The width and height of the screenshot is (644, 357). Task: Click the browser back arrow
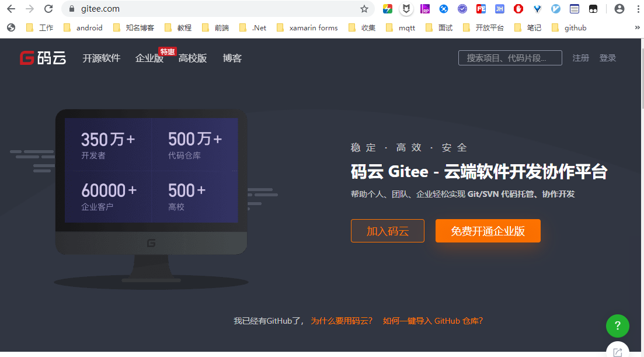tap(11, 9)
